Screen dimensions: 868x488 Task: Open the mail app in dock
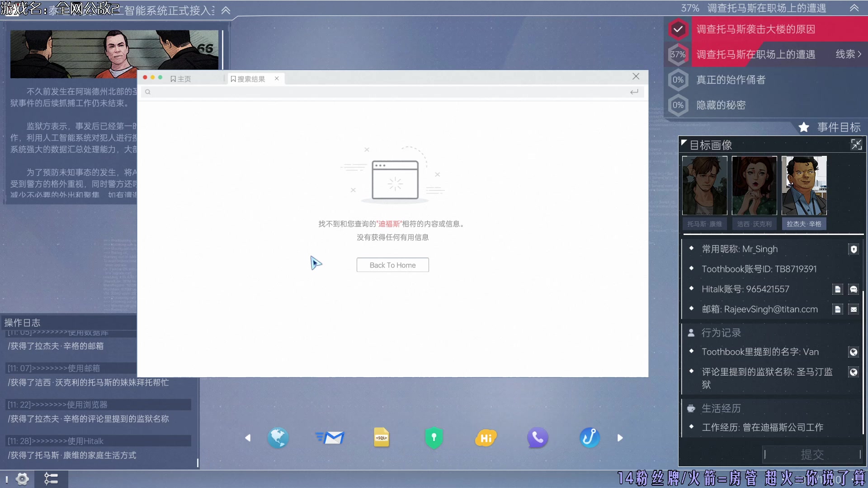click(330, 437)
